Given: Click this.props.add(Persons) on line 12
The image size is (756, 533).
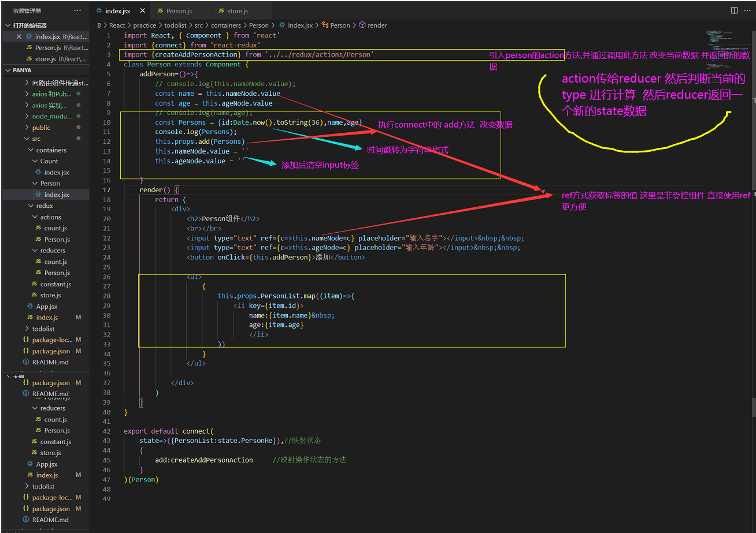Looking at the screenshot, I should pos(200,141).
